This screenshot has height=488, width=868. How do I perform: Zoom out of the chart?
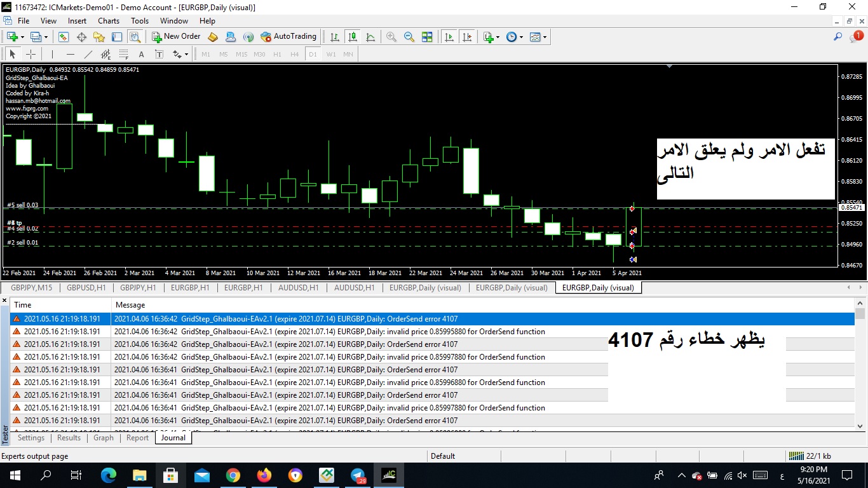pos(409,37)
